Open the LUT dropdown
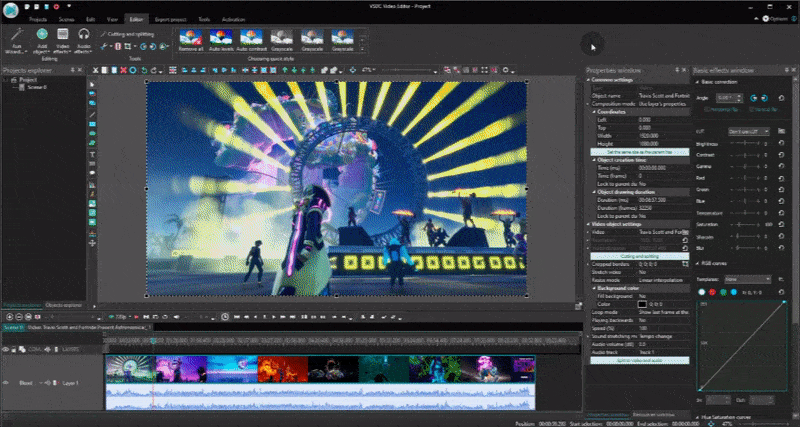The width and height of the screenshot is (800, 427). click(x=751, y=131)
